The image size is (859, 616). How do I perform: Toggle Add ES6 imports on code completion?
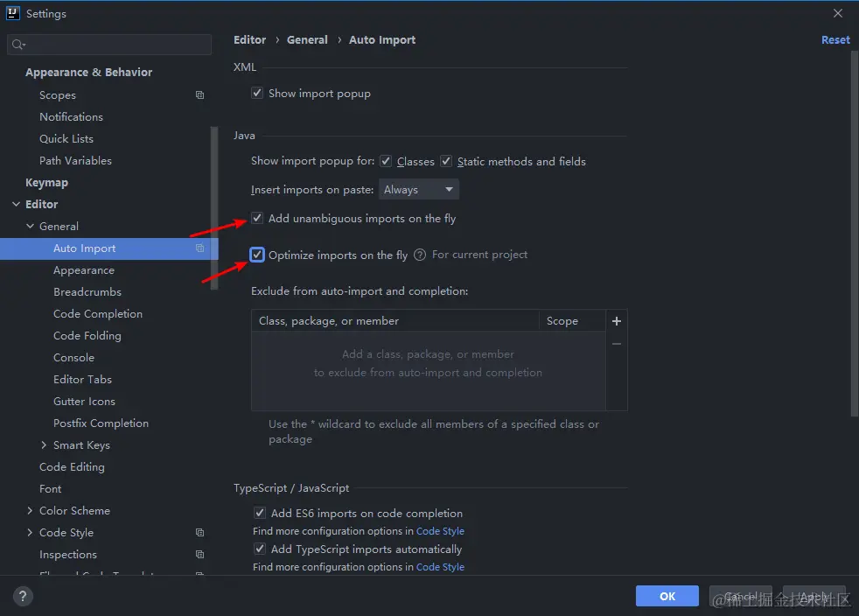[x=260, y=513]
